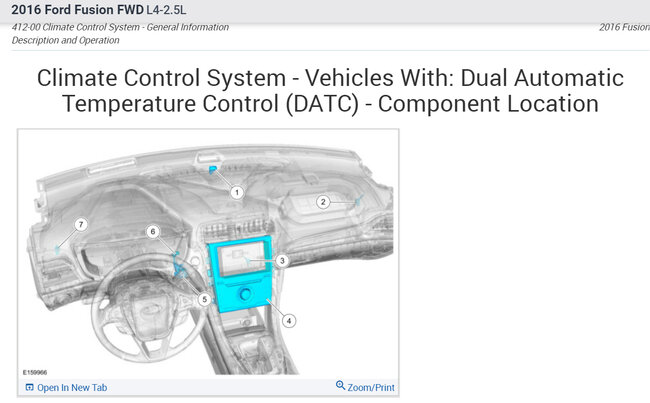The width and height of the screenshot is (650, 403).
Task: Click callout number 3 on center screen
Action: (282, 260)
